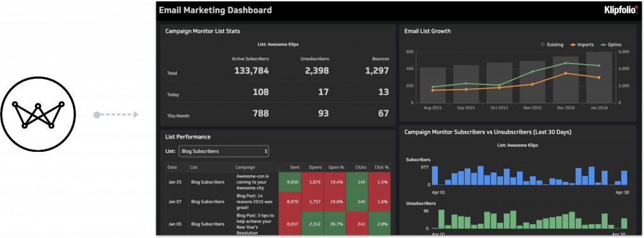The image size is (644, 238).
Task: Click the Campaign Monitor List Stats heading
Action: pyautogui.click(x=203, y=31)
